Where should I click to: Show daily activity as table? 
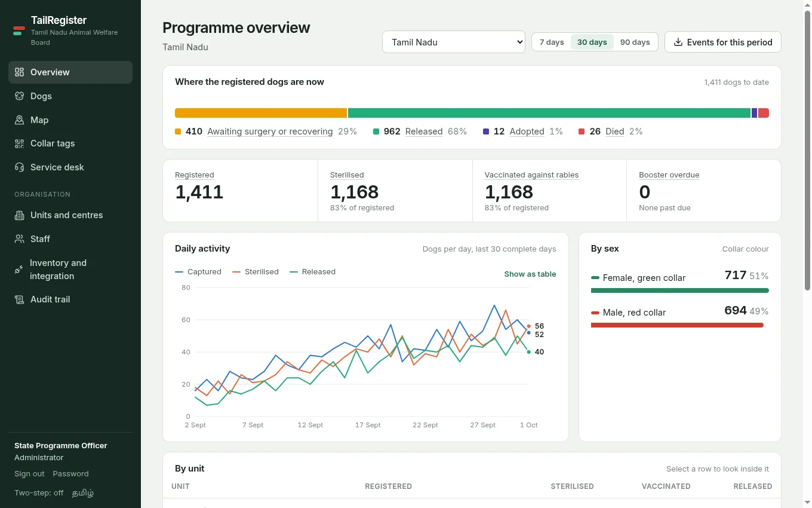(x=530, y=274)
